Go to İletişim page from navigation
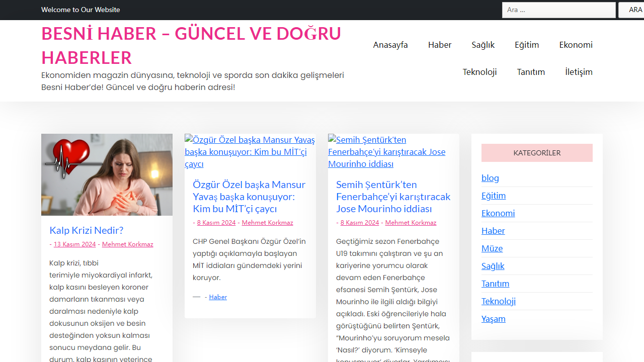The image size is (644, 362). pyautogui.click(x=579, y=72)
